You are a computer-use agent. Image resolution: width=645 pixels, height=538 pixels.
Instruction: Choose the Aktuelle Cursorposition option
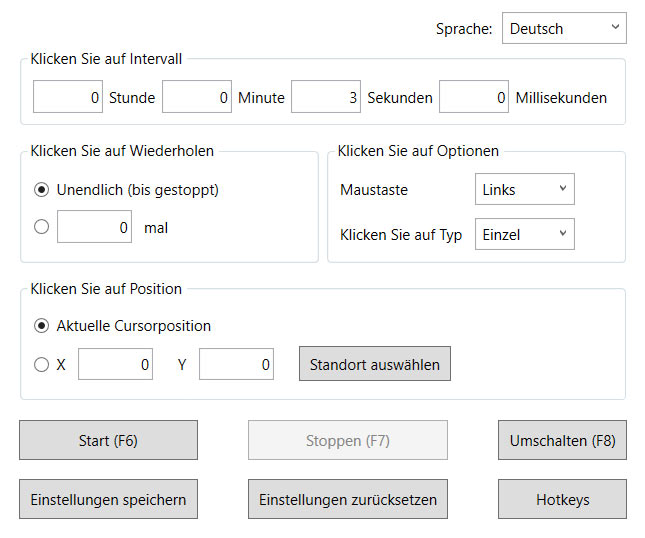[x=41, y=326]
